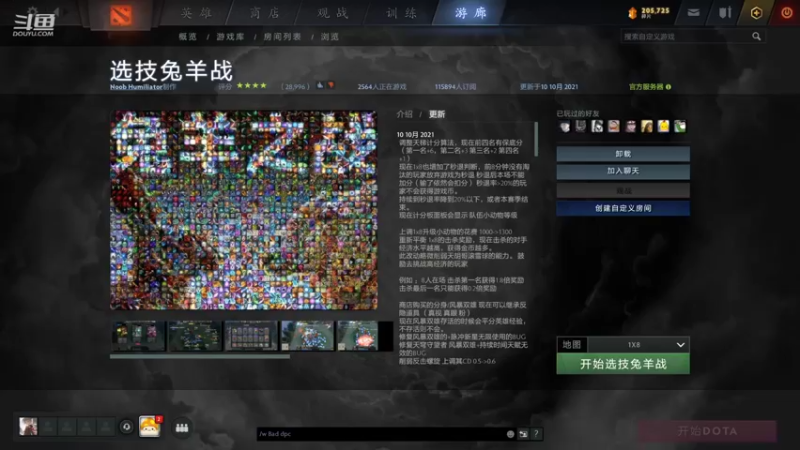Select the fourth screenshot thumbnail
The width and height of the screenshot is (800, 450).
pos(308,336)
